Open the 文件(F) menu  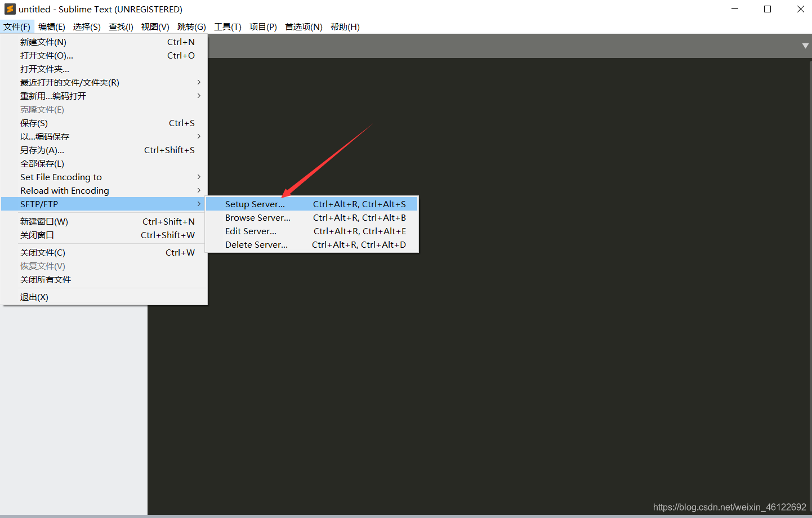(17, 26)
